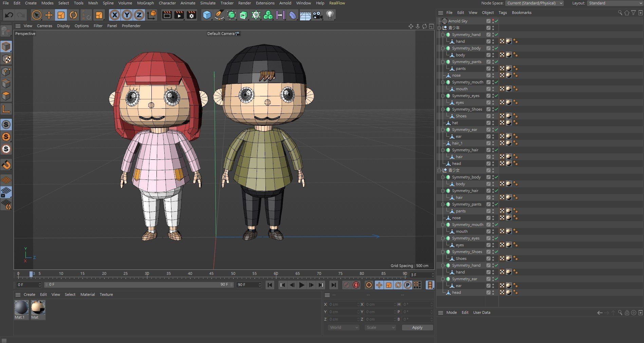Select the Live Selection tool

click(x=36, y=15)
